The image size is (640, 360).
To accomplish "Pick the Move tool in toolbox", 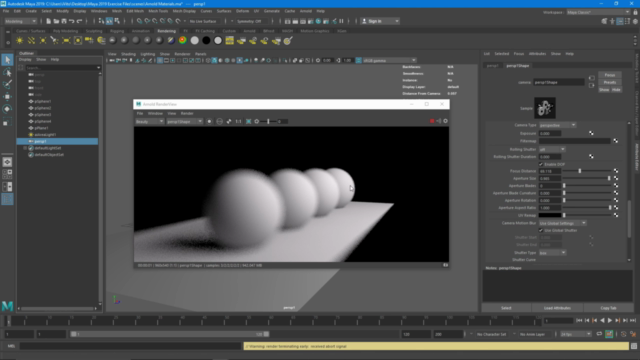I will pos(7,97).
